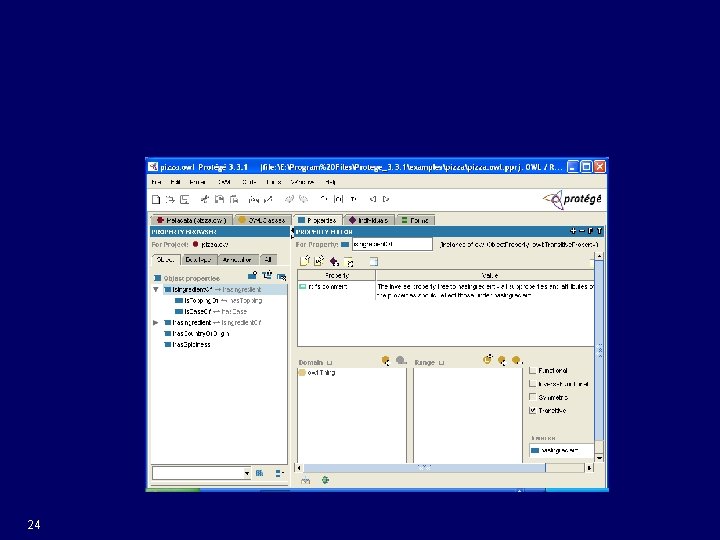
Task: Click the Paste toolbar icon
Action: coord(234,199)
